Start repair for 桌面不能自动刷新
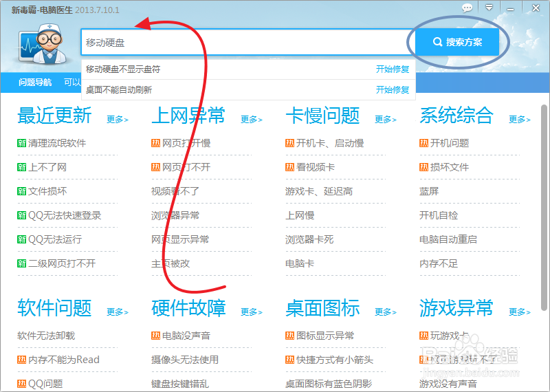The image size is (550, 392). click(x=393, y=90)
